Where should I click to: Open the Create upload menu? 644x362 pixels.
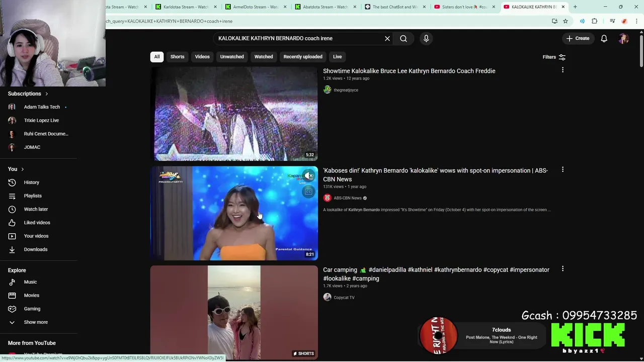tap(578, 38)
